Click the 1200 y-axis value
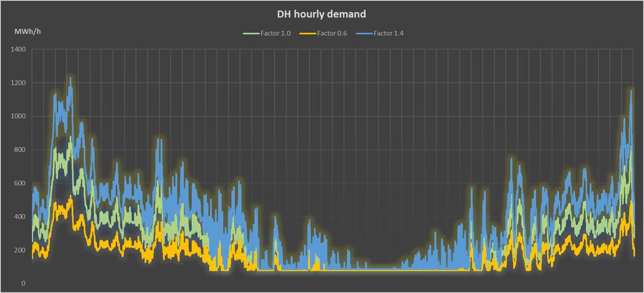The image size is (644, 293). [x=19, y=83]
